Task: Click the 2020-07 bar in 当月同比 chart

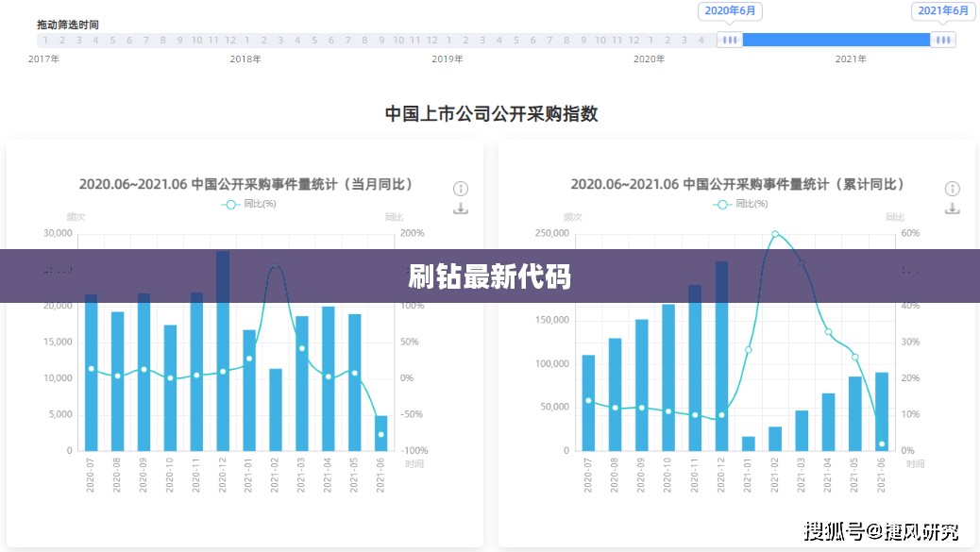Action: [x=92, y=372]
